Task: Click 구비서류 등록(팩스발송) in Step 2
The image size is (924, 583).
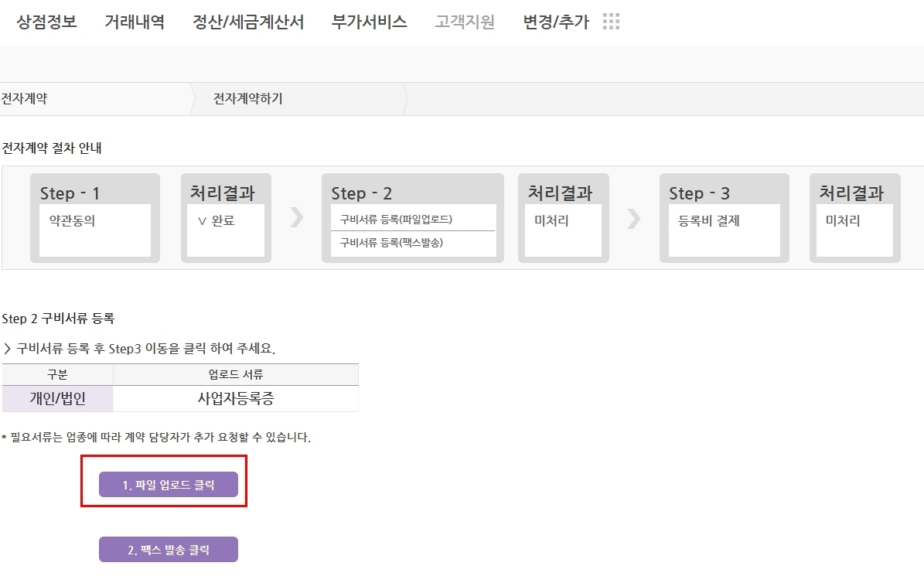Action: click(391, 242)
